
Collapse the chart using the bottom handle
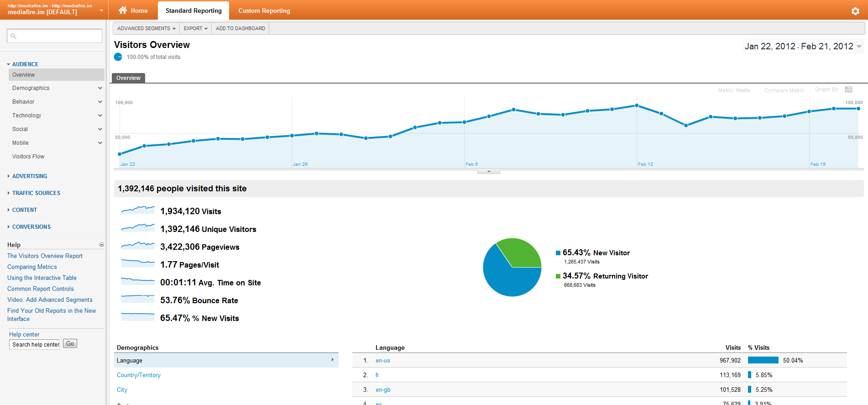(488, 172)
